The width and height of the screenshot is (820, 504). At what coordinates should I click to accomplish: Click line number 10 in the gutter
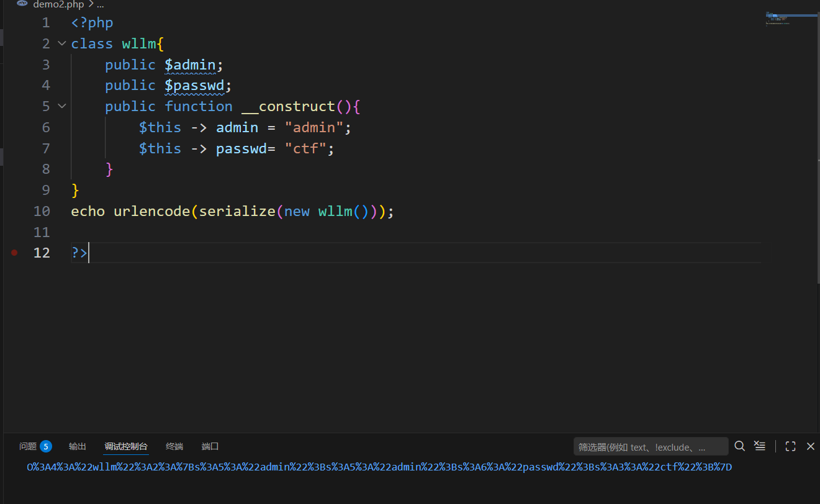pyautogui.click(x=42, y=211)
